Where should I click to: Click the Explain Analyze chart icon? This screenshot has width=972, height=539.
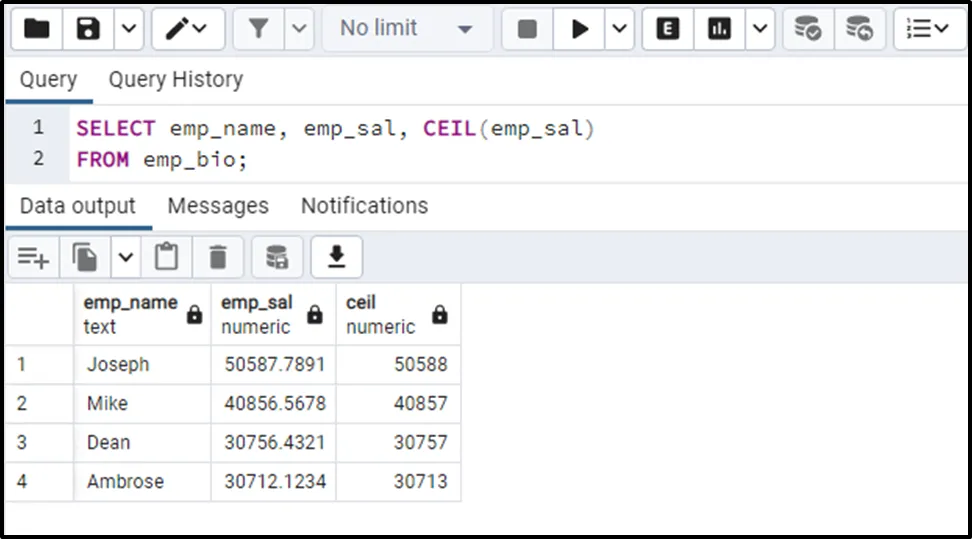[719, 29]
